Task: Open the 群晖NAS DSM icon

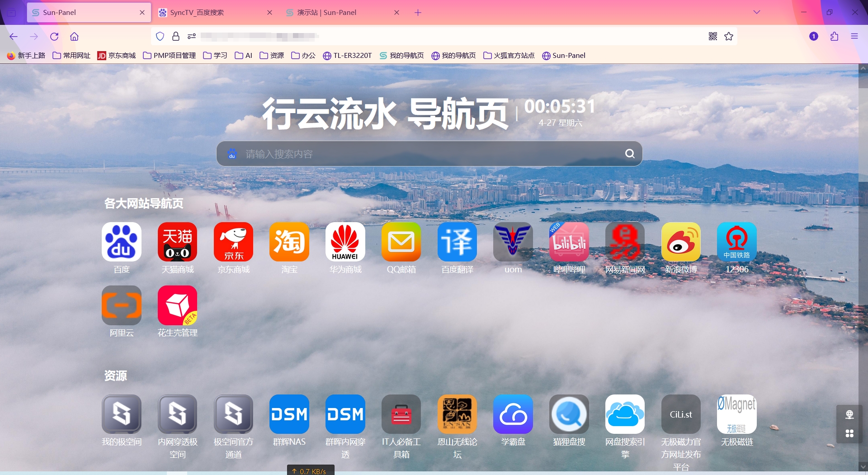Action: (x=289, y=414)
